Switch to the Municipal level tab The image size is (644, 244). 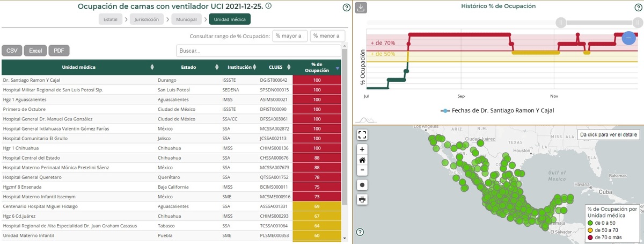point(187,19)
